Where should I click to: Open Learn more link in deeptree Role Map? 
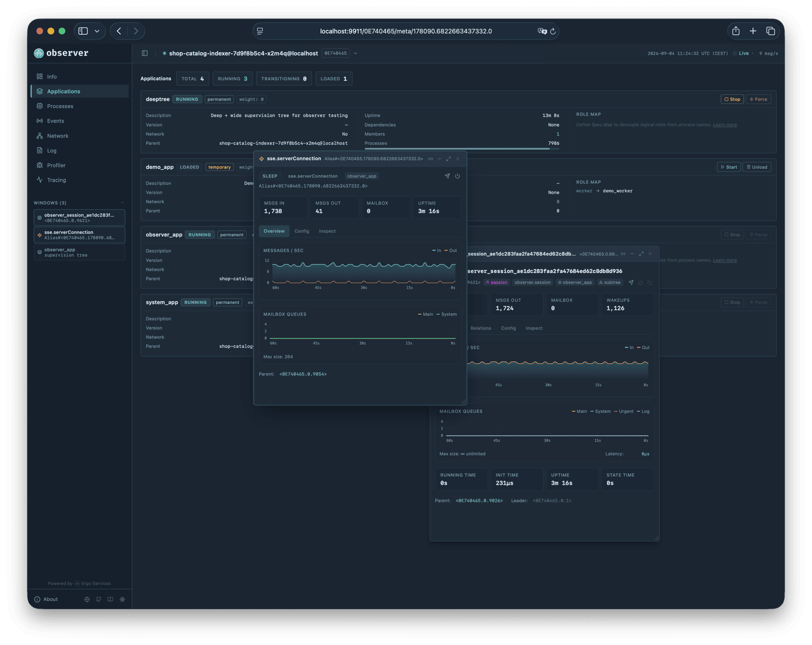point(725,125)
